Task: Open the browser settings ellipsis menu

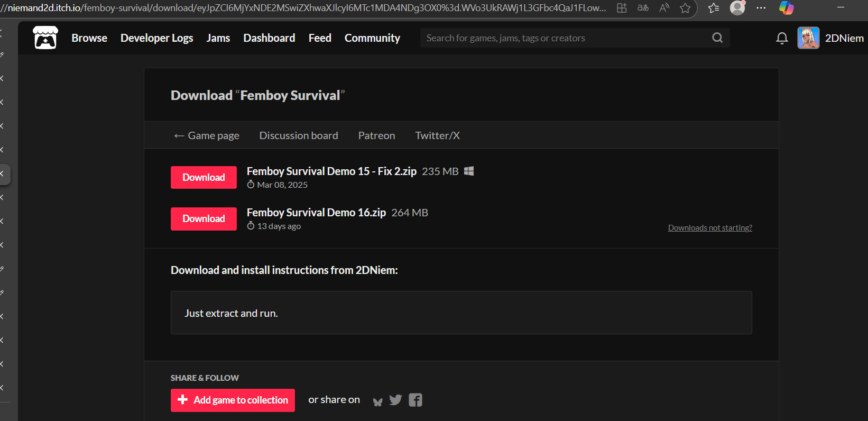Action: [x=761, y=8]
